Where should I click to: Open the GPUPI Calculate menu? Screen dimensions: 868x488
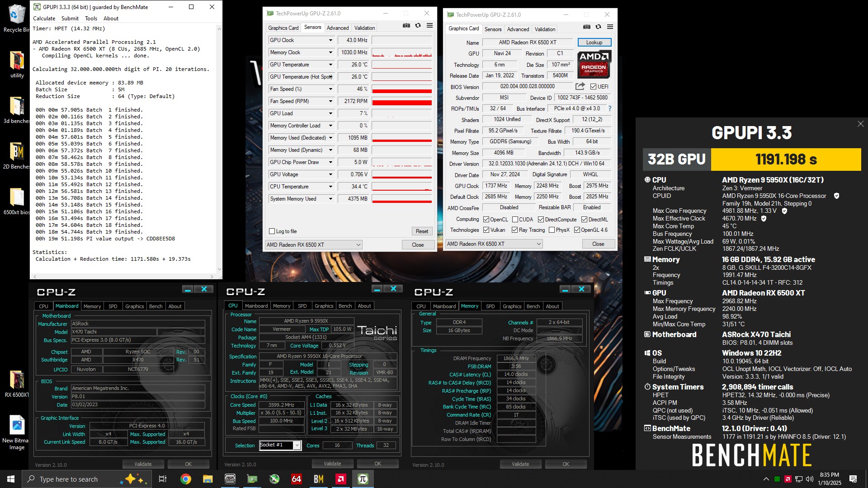44,19
